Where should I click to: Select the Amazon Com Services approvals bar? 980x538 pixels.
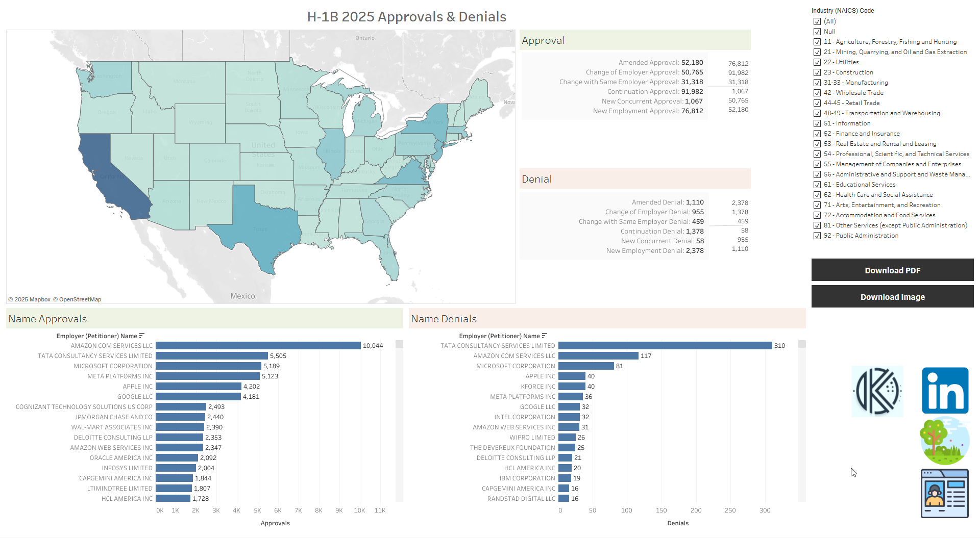pyautogui.click(x=258, y=346)
